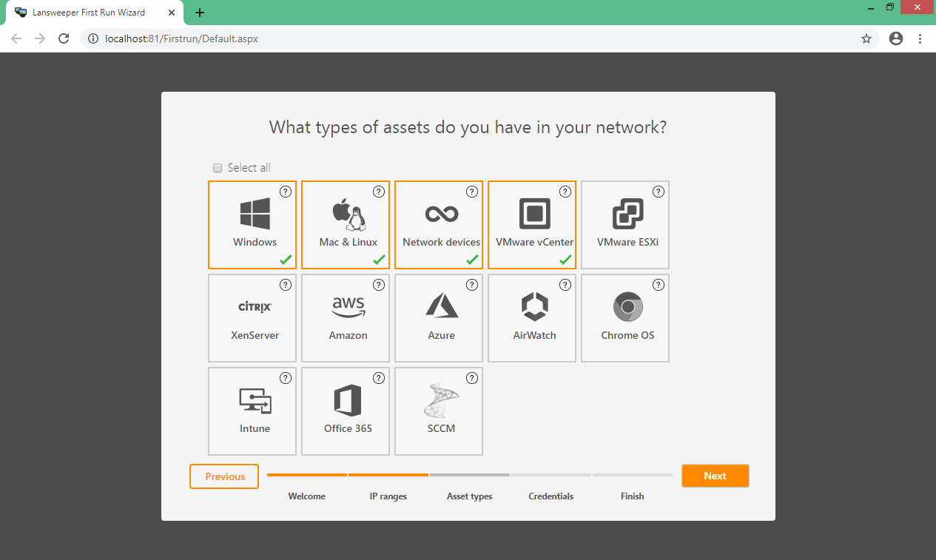Open help icon on VMware vCenter tile
The image size is (936, 560).
click(565, 192)
